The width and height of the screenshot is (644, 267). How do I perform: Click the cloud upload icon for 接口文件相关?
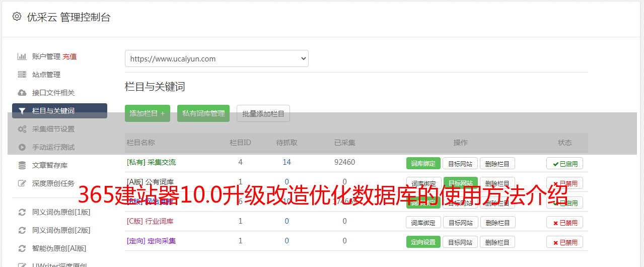tap(22, 93)
